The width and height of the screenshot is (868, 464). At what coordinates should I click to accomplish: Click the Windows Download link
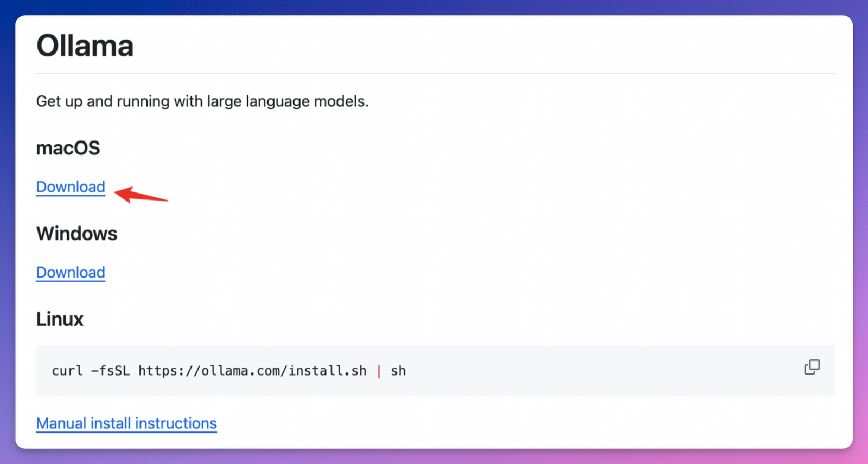(71, 273)
